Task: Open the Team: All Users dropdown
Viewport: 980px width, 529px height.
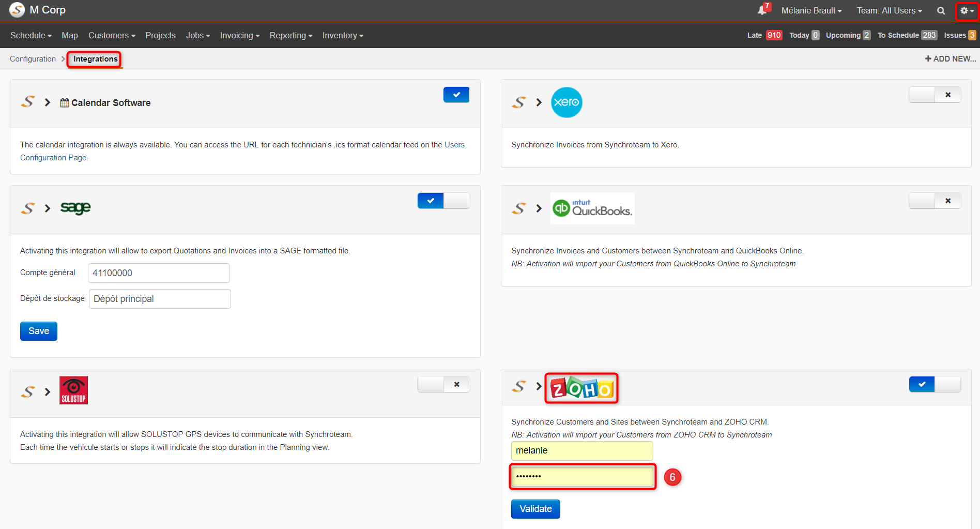Action: pos(889,10)
